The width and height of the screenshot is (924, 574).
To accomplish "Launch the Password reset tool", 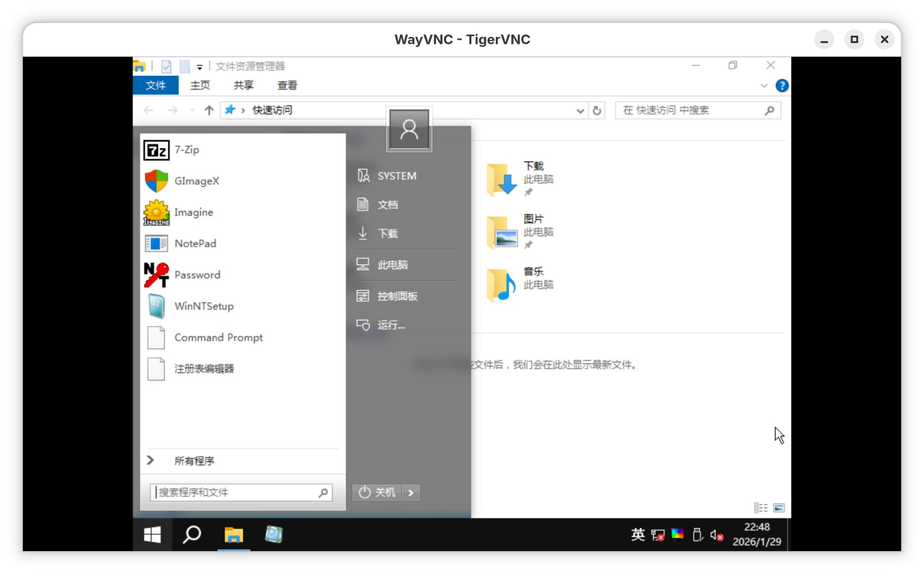I will pos(197,275).
